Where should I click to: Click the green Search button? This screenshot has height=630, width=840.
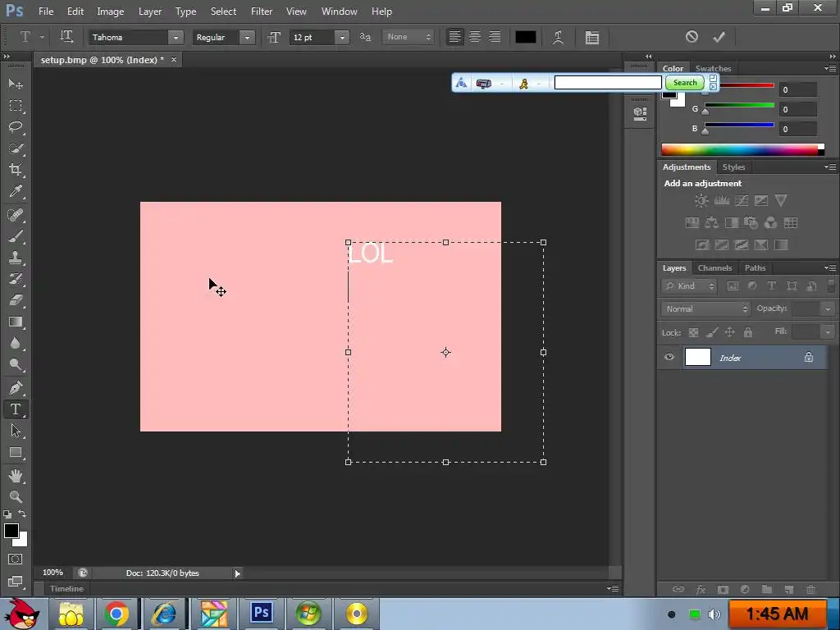[x=685, y=83]
